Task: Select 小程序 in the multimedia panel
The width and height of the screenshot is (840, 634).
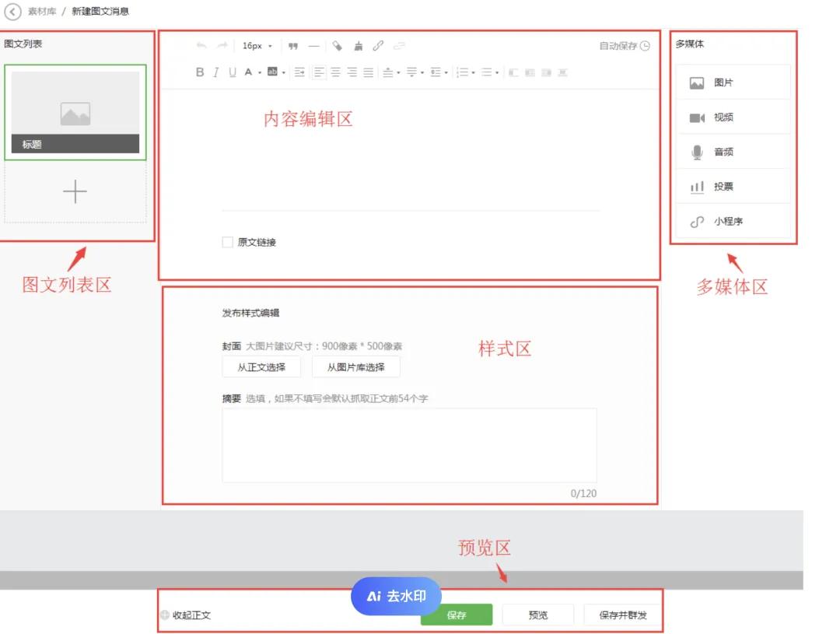Action: tap(733, 222)
